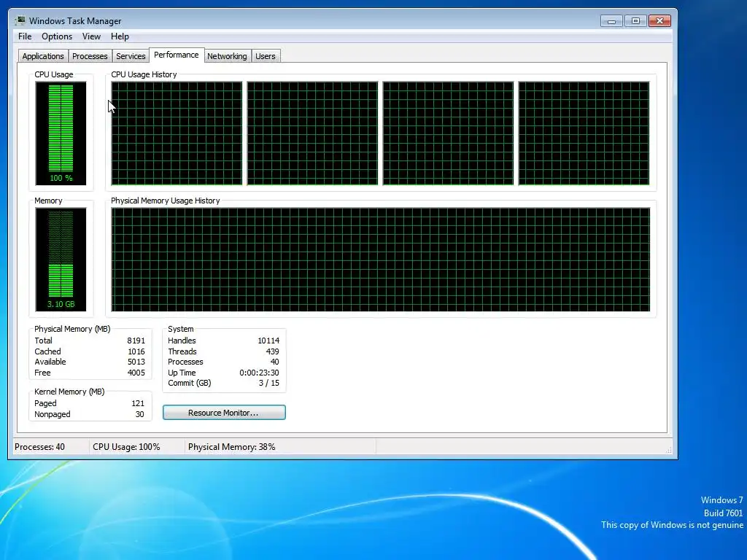Switch to the Processes tab
The width and height of the screenshot is (747, 560).
[90, 56]
